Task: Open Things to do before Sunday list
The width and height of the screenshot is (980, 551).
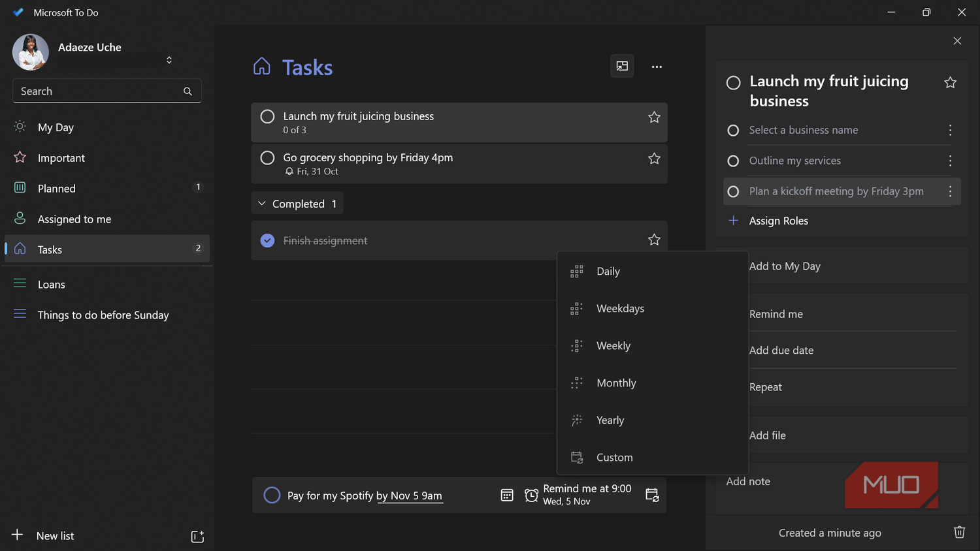Action: click(x=106, y=315)
